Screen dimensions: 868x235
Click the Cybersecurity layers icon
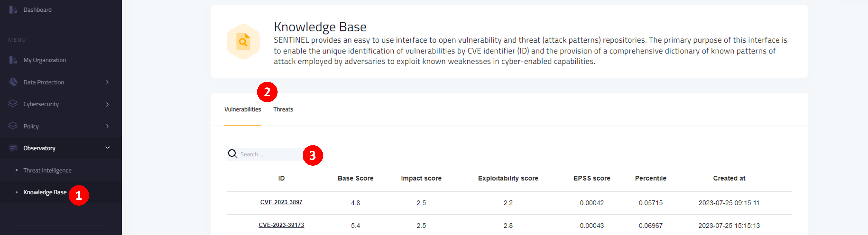click(x=13, y=104)
